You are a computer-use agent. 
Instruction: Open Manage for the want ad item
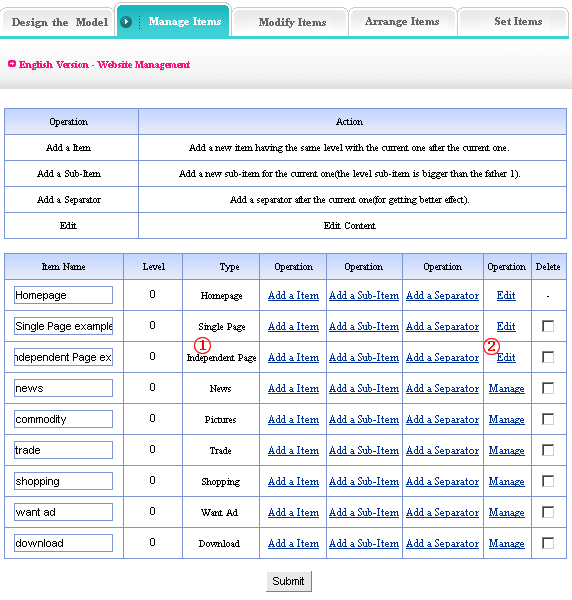click(507, 512)
